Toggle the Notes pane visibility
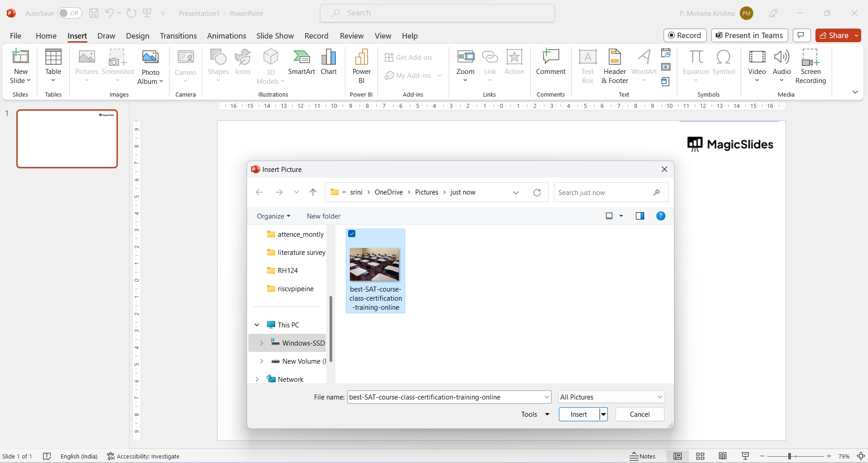 coord(644,456)
